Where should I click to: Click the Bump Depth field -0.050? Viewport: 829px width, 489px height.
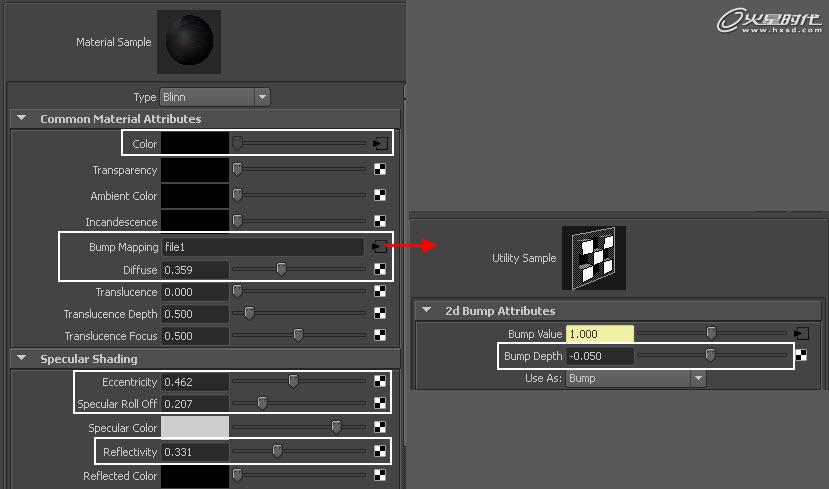[600, 356]
